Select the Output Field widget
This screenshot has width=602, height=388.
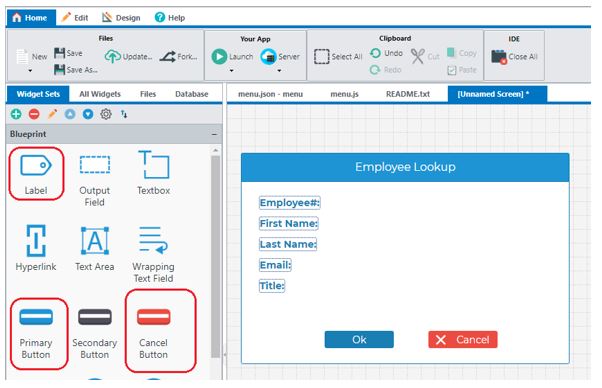[x=94, y=180]
